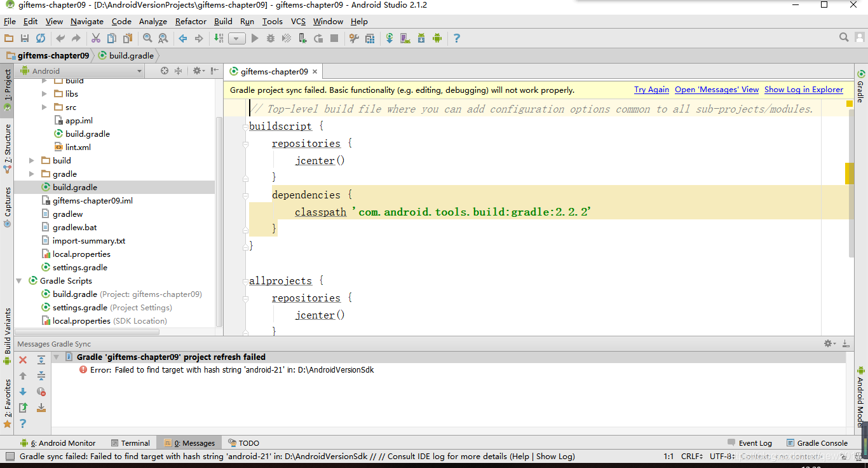Image resolution: width=868 pixels, height=468 pixels.
Task: Expand the gradle folder
Action: pos(32,174)
